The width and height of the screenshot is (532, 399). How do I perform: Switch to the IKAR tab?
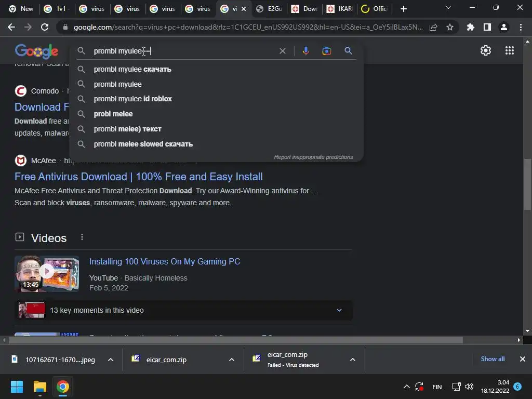click(339, 9)
